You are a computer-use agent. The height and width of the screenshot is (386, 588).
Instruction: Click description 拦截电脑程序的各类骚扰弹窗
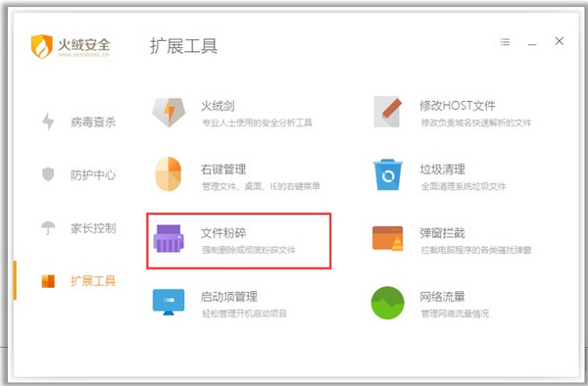point(476,250)
